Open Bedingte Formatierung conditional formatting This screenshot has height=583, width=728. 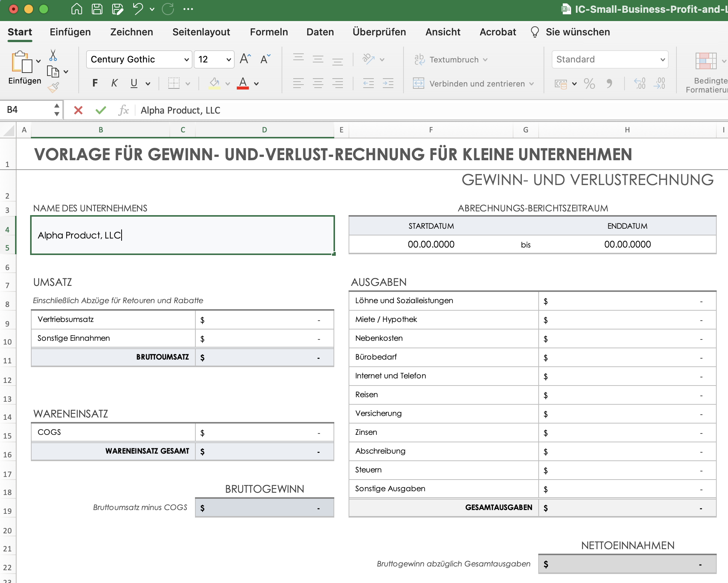click(706, 72)
